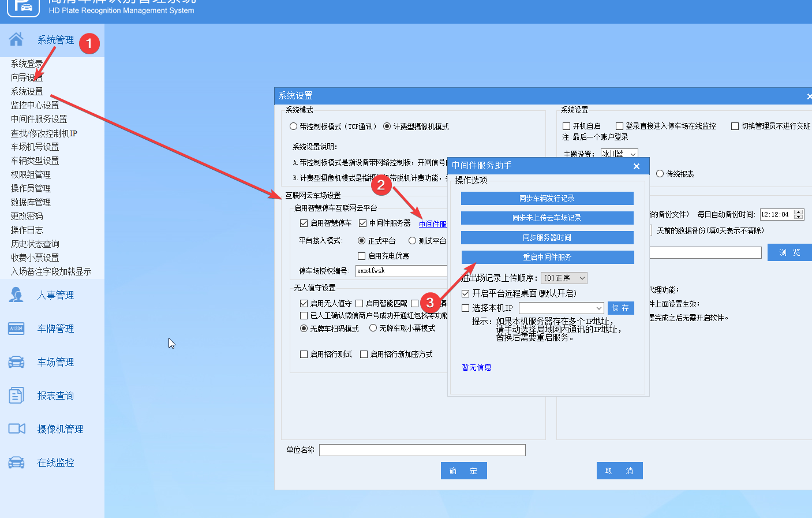The image size is (812, 518).
Task: Open the 报表查询 document icon
Action: [x=16, y=396]
